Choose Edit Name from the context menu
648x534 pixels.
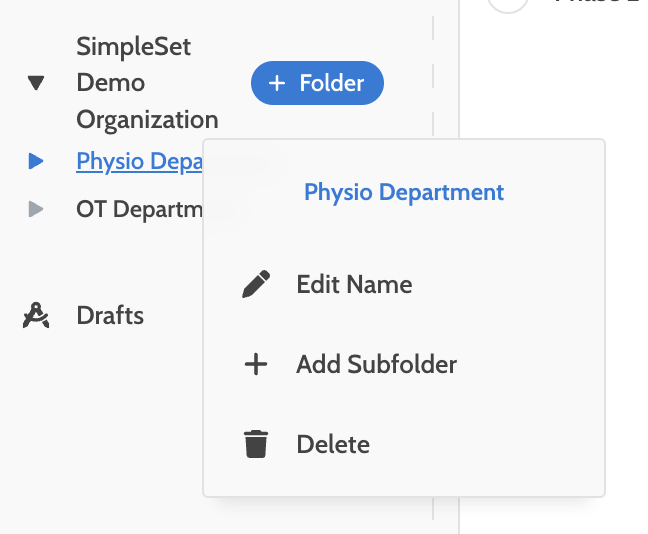(354, 285)
